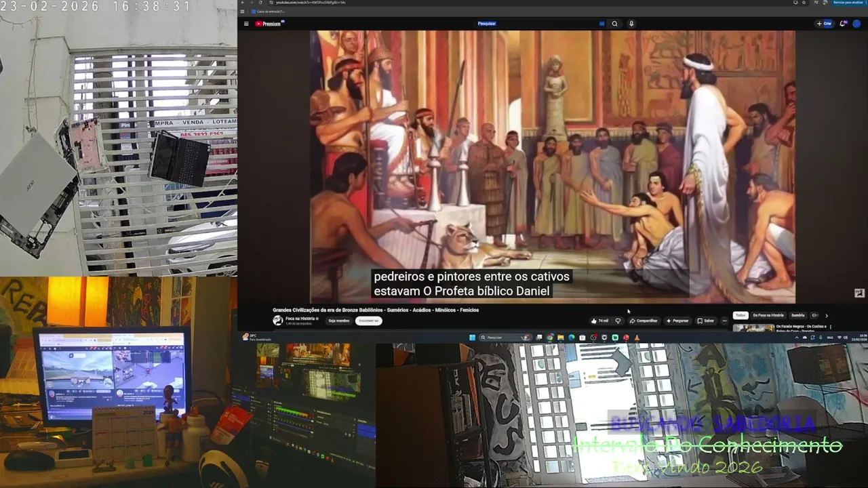Image resolution: width=868 pixels, height=488 pixels.
Task: Click the video title Grandes Civilizações da era de Bronze
Action: [376, 310]
